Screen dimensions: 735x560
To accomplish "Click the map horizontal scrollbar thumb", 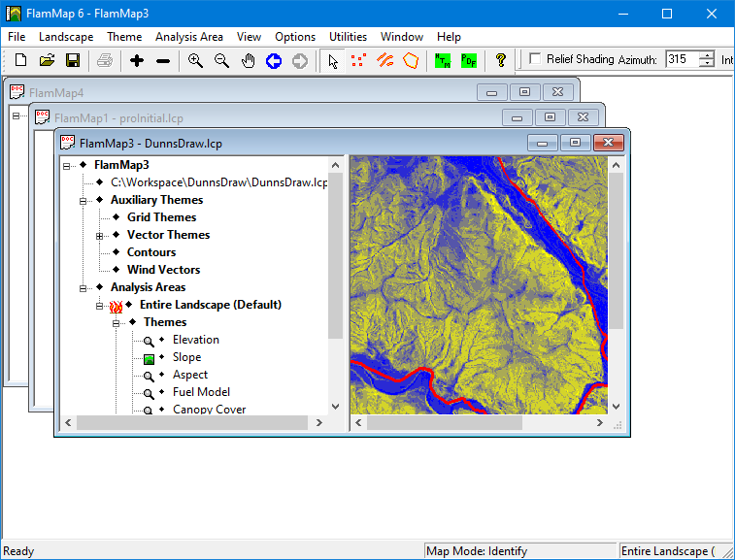I will click(x=445, y=423).
